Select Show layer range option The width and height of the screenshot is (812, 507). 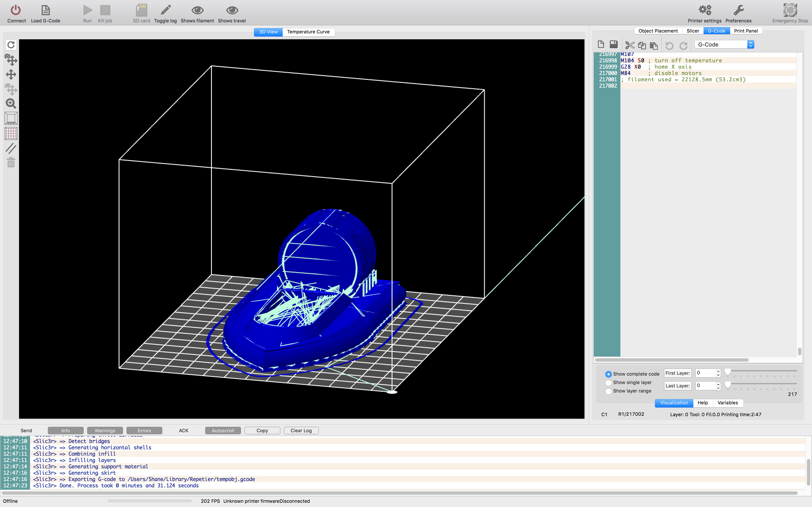click(x=608, y=391)
